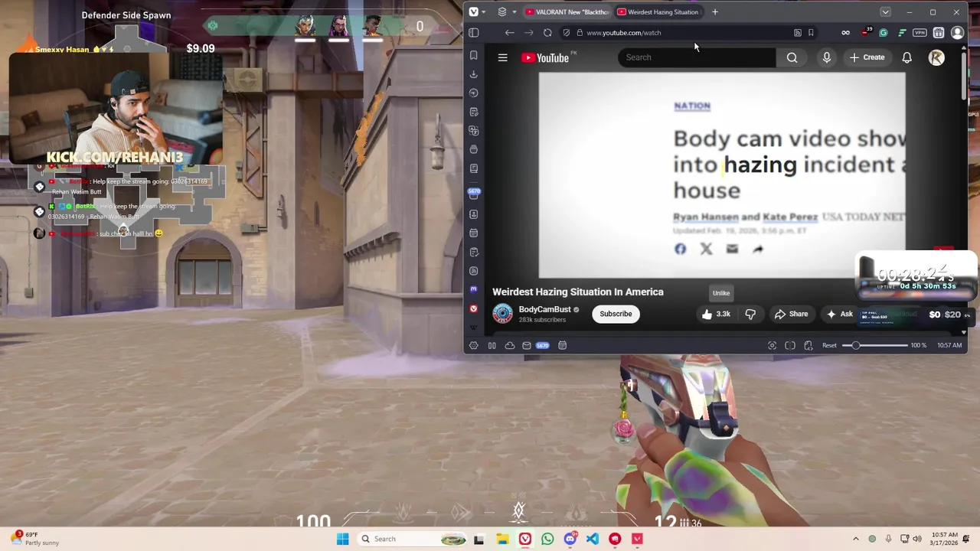Capture page with status bar camera icon
Image resolution: width=980 pixels, height=551 pixels.
[772, 346]
